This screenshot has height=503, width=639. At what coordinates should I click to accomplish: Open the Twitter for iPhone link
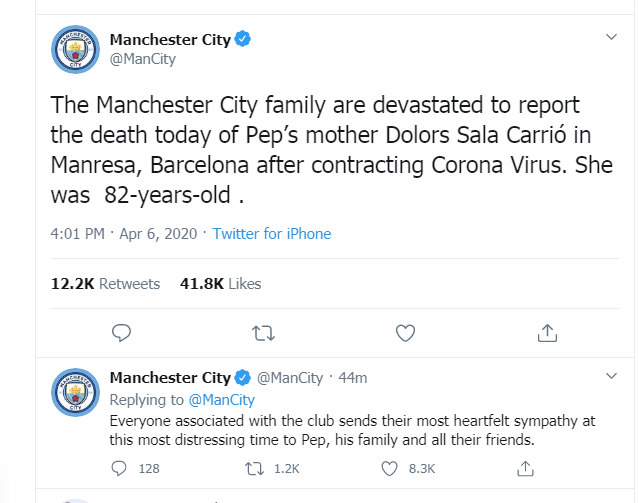(x=272, y=234)
